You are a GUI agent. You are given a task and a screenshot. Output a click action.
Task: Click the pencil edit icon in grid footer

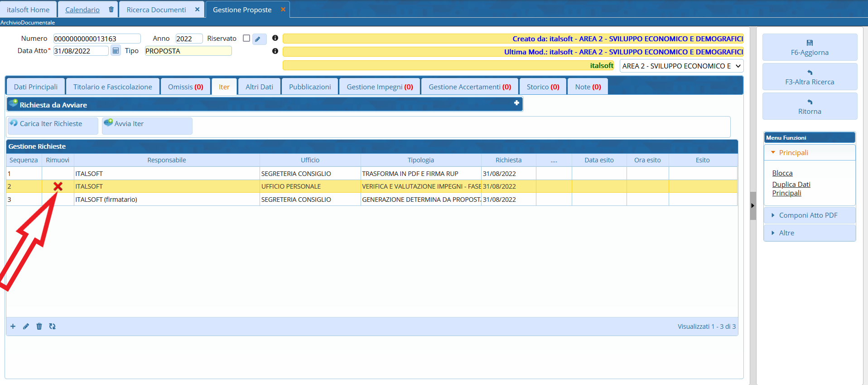[26, 327]
